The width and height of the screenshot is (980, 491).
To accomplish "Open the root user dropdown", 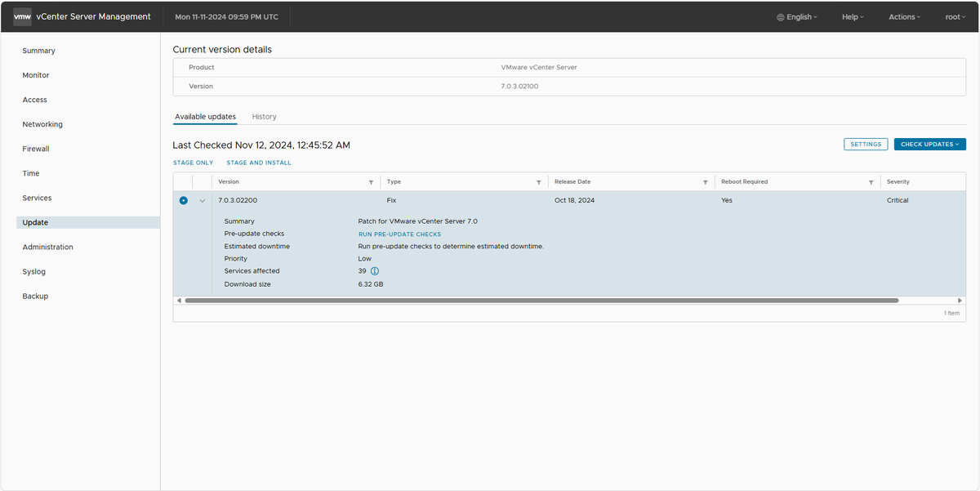I will tap(955, 17).
